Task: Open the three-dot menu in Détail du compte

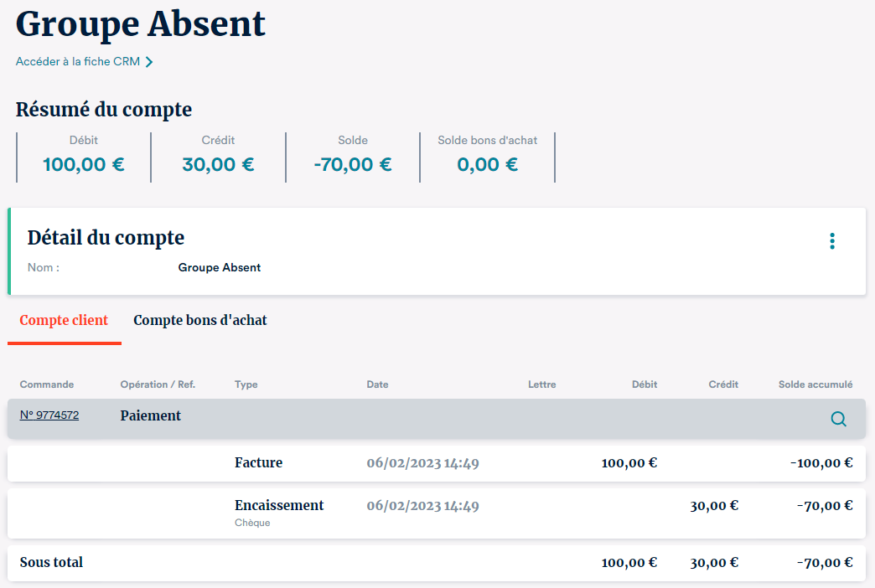Action: [x=831, y=241]
